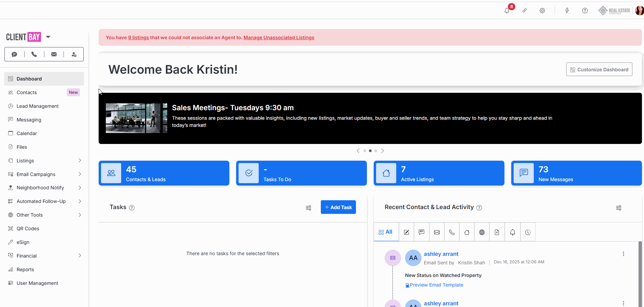Click the Add Task button
Image resolution: width=644 pixels, height=307 pixels.
coord(338,207)
